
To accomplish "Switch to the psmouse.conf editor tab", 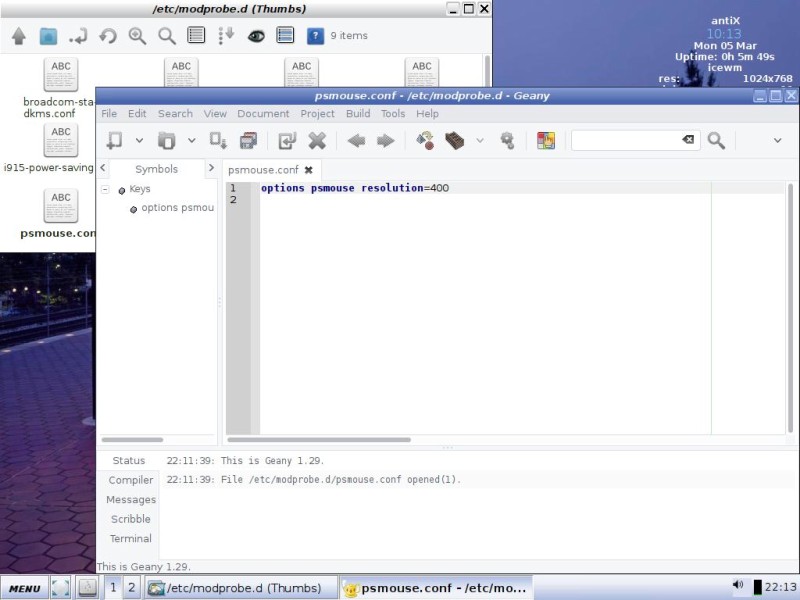I will tap(263, 170).
